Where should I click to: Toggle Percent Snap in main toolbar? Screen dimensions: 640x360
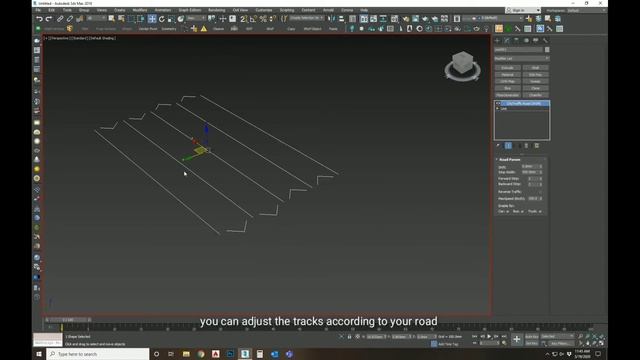263,19
